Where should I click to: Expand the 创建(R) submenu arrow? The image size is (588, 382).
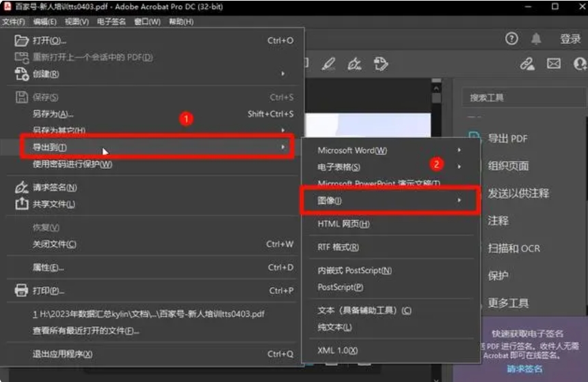click(x=283, y=74)
